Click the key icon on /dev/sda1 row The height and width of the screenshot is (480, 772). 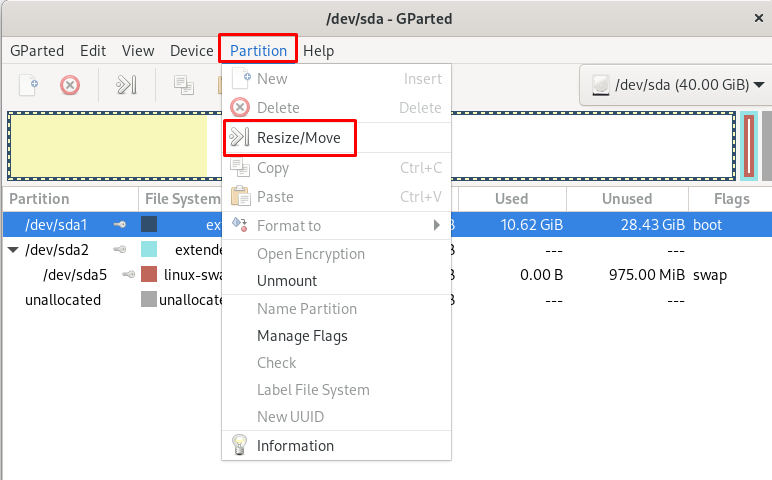[120, 225]
